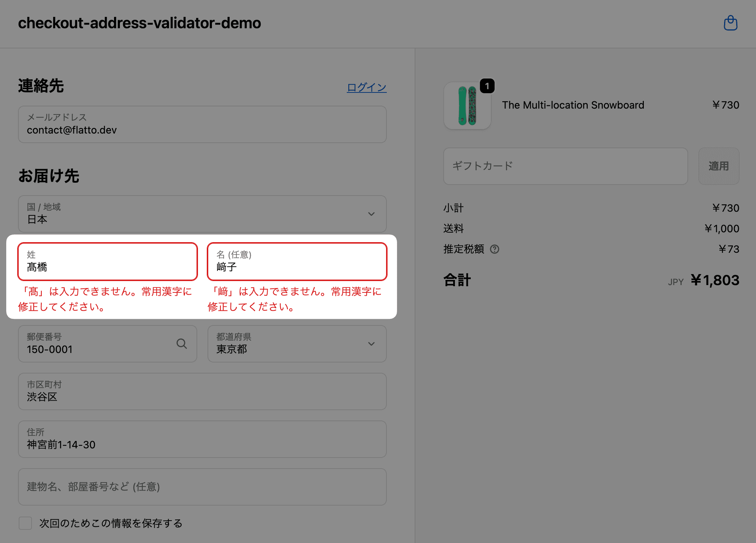Click the chevron arrow in the country selector

coord(371,214)
